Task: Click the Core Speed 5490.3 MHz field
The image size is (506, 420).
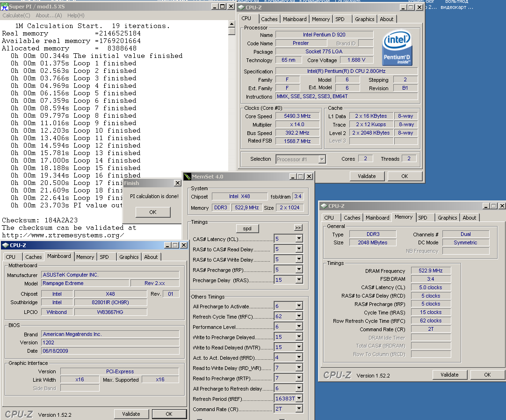Action: pos(297,116)
